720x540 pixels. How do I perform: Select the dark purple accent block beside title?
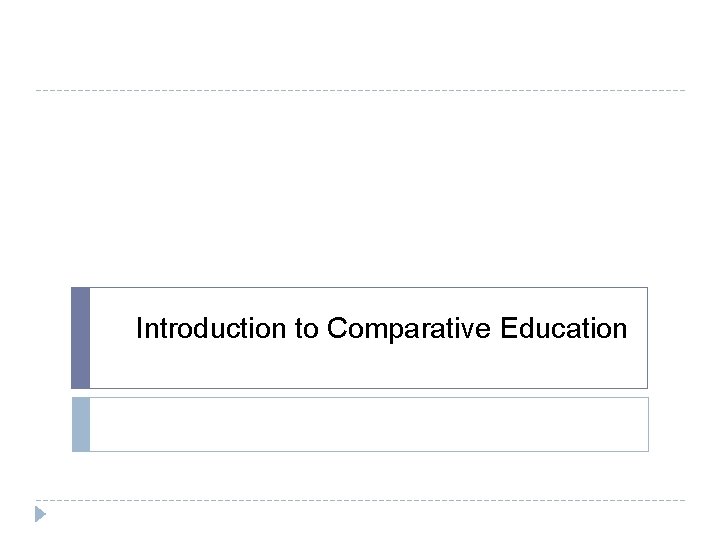(x=81, y=338)
